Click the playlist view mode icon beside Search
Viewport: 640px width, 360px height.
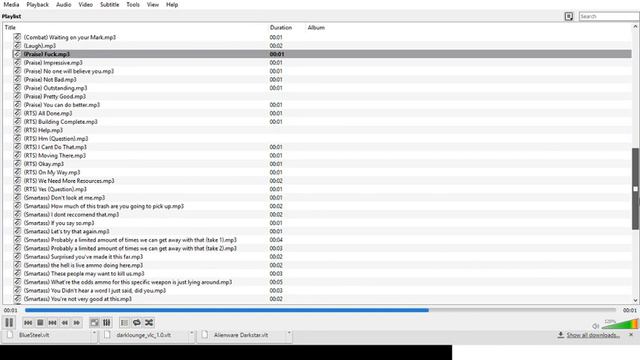point(569,16)
